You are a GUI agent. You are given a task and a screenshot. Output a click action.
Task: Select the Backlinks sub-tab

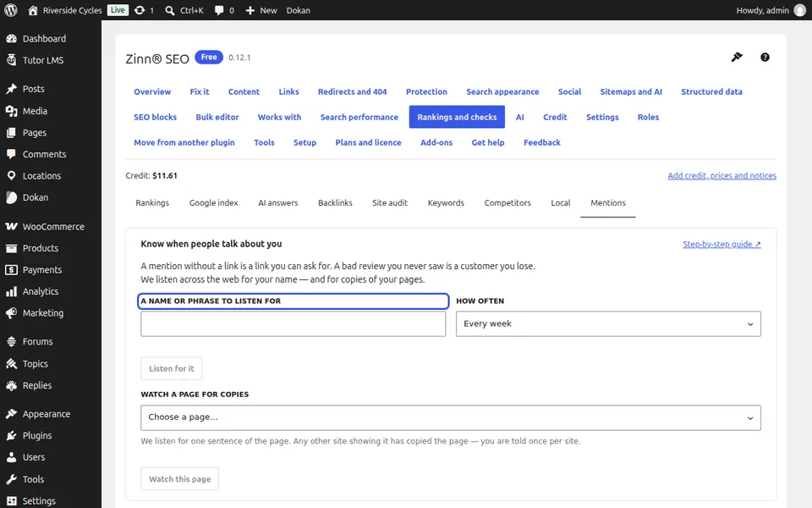[335, 202]
